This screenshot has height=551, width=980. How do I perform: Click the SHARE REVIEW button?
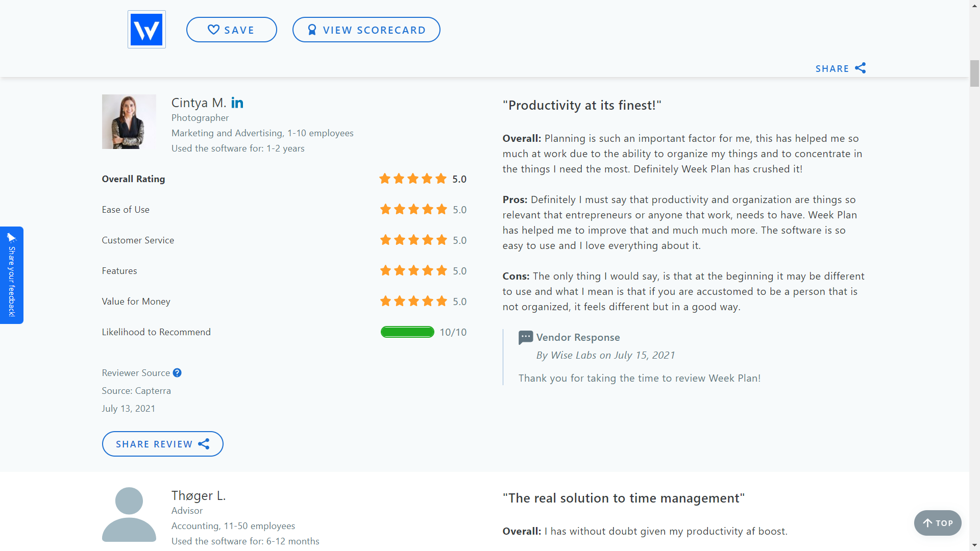pyautogui.click(x=162, y=444)
